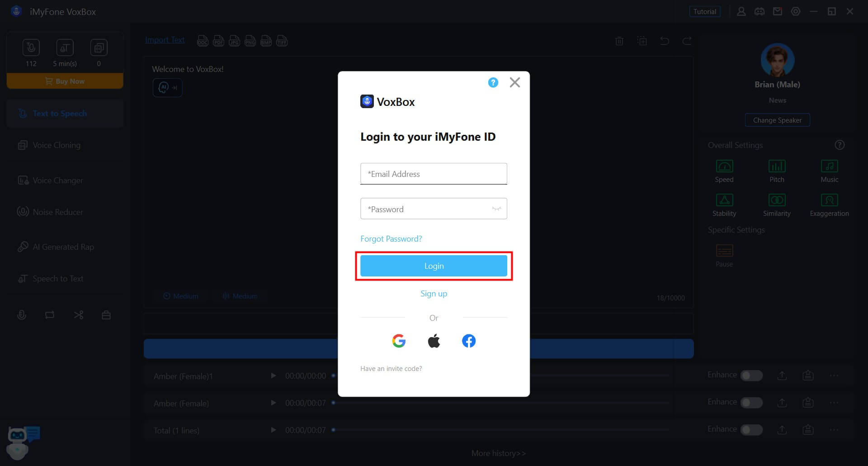Select the Voice Changer tab

tap(65, 181)
